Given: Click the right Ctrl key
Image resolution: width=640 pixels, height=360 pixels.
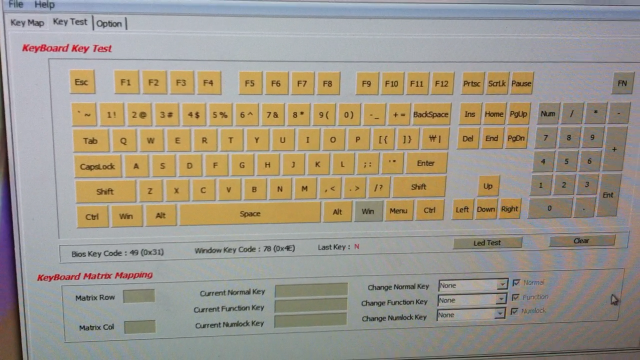Looking at the screenshot, I should (429, 210).
